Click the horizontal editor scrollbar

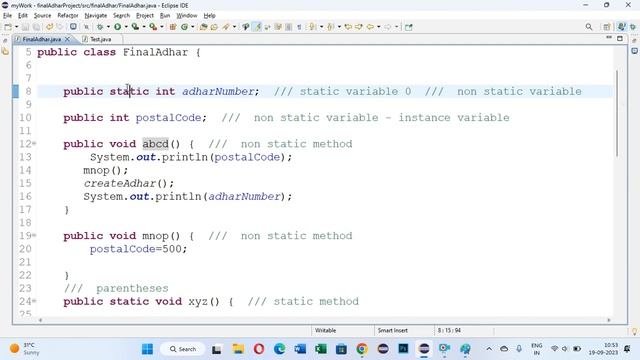tap(324, 320)
